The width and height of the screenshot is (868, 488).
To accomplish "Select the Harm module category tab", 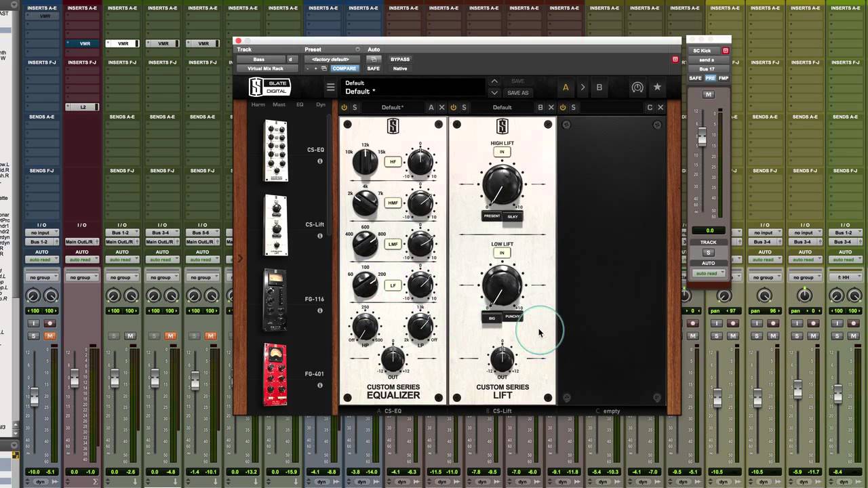I will [258, 105].
